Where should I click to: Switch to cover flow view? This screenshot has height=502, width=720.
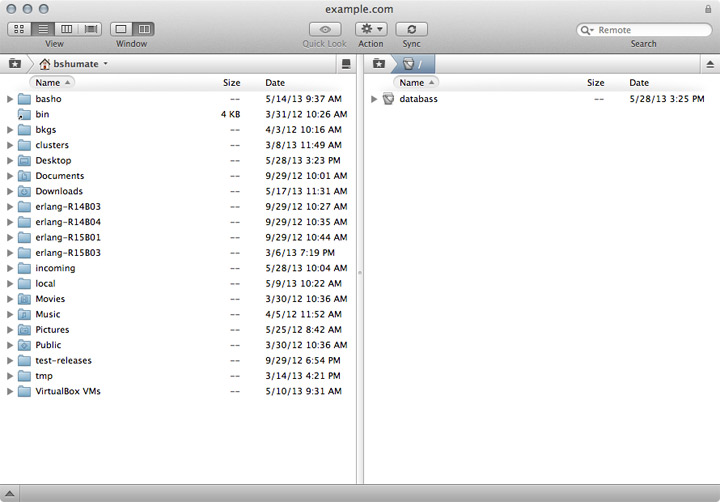(x=91, y=30)
